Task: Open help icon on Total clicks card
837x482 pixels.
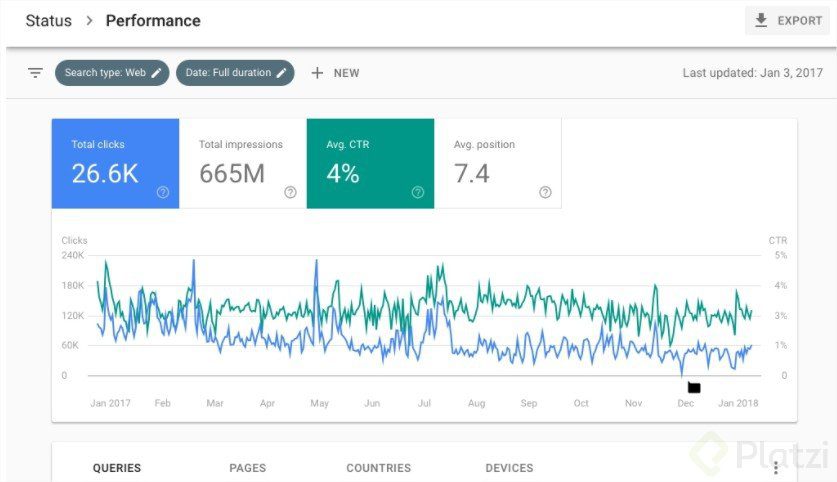Action: click(x=162, y=192)
